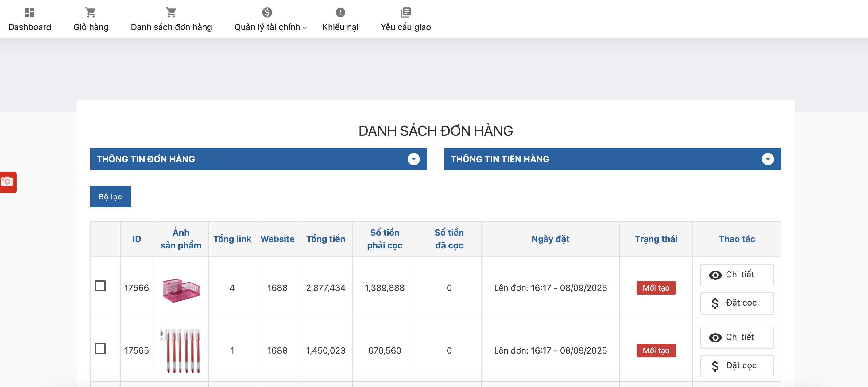The height and width of the screenshot is (387, 868).
Task: Click the red camera icon on left edge
Action: (7, 182)
